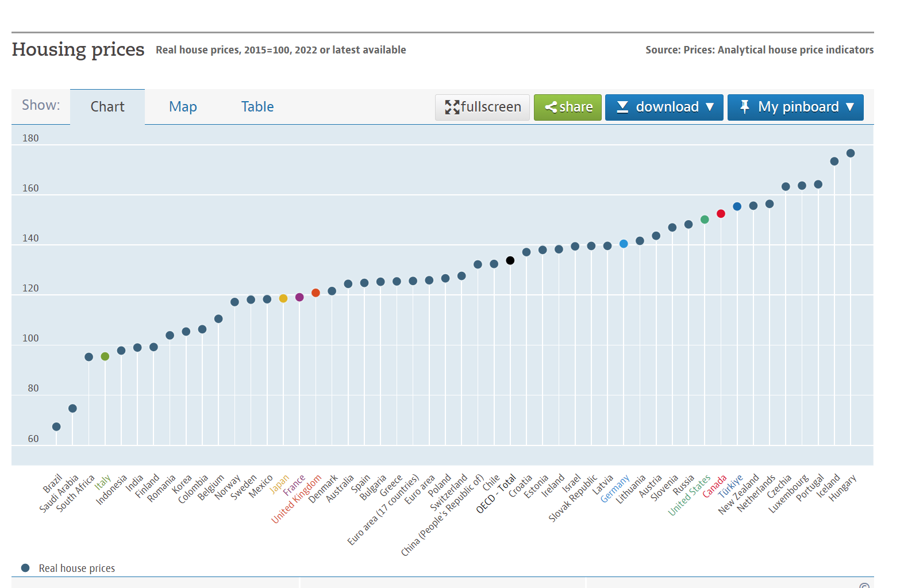Click the Real house prices legend label
This screenshot has height=588, width=904.
(76, 568)
